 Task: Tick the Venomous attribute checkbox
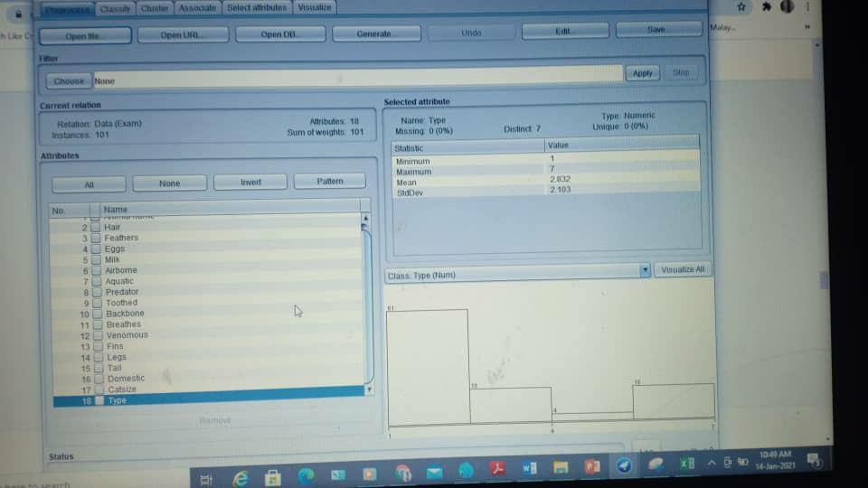[99, 335]
